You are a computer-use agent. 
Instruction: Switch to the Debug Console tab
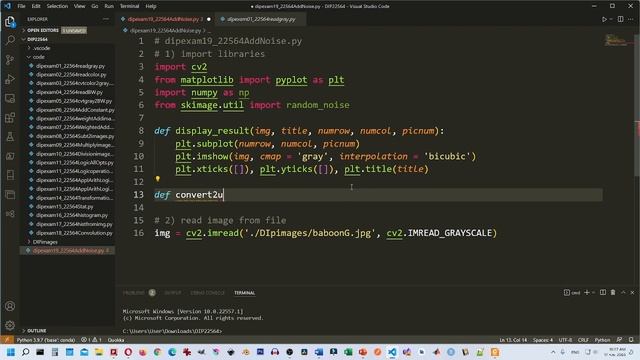coord(207,293)
